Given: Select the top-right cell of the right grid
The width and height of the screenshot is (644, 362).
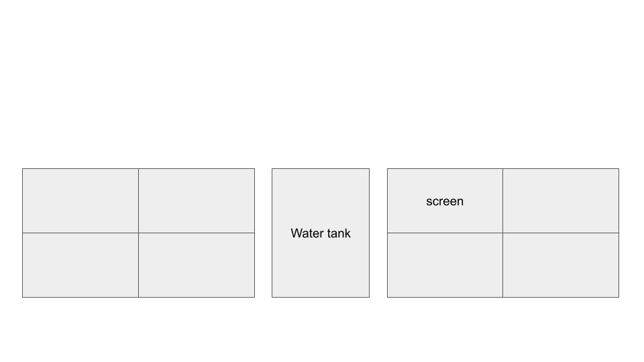Looking at the screenshot, I should click(561, 200).
